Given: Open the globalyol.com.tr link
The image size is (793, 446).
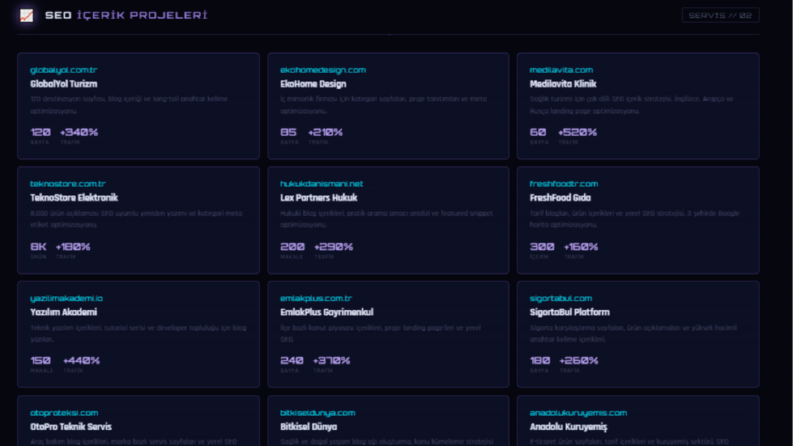Looking at the screenshot, I should click(x=63, y=70).
